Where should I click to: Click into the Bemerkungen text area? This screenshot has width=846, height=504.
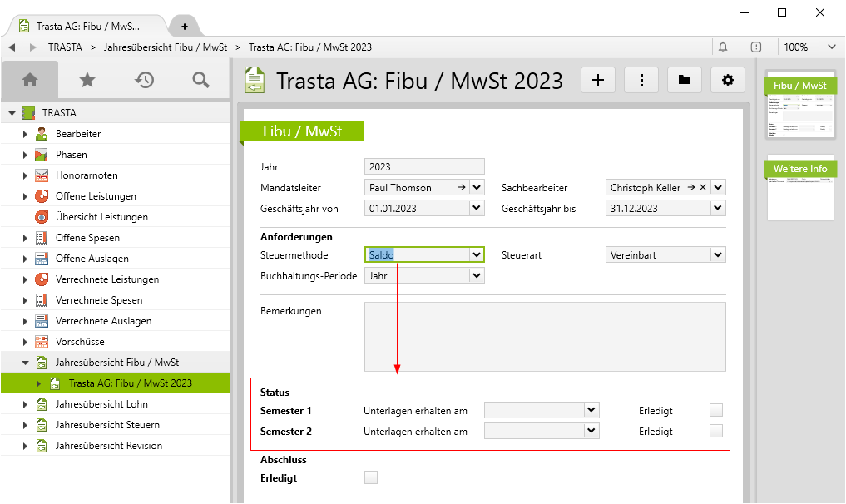click(545, 336)
